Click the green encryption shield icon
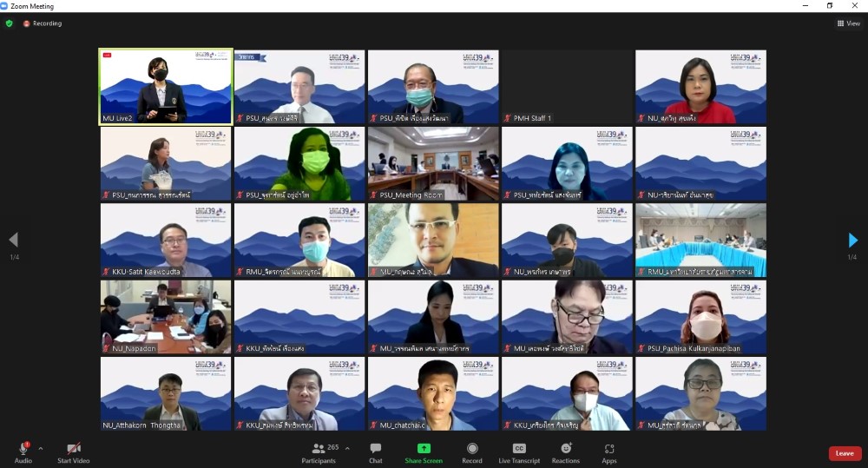The width and height of the screenshot is (868, 468). pos(10,23)
